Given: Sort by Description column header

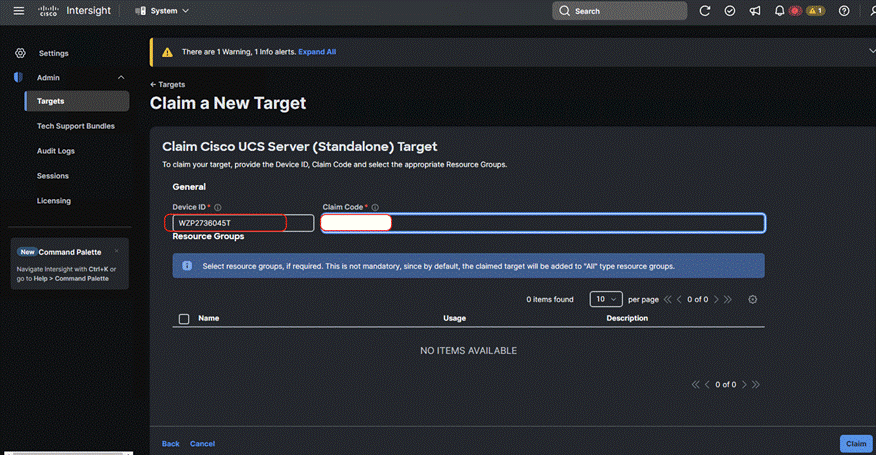Looking at the screenshot, I should click(627, 318).
